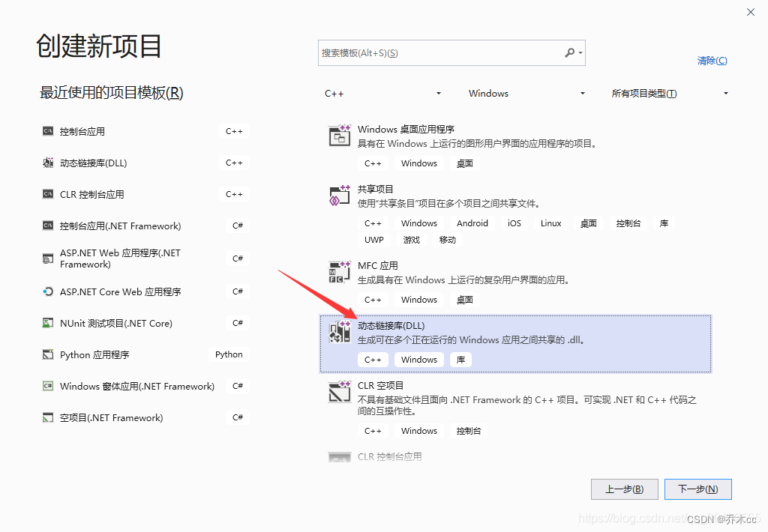768x532 pixels.
Task: Close the 创建新项目 dialog
Action: (x=750, y=12)
